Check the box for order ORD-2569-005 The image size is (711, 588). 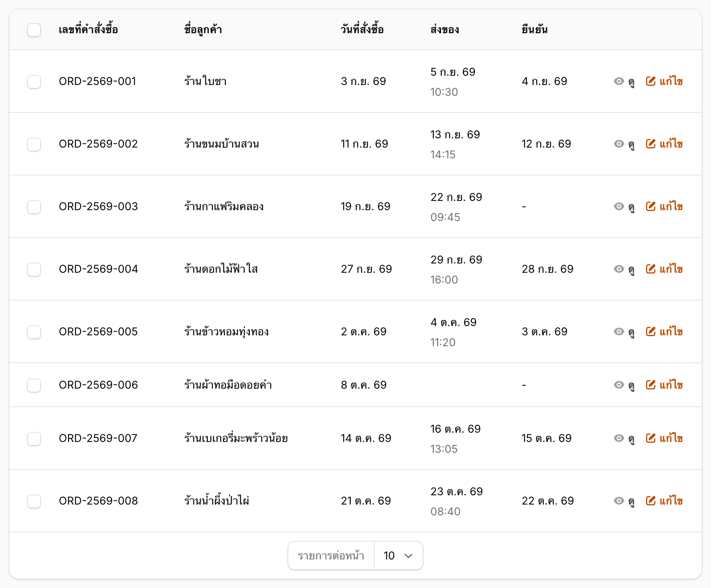click(x=34, y=332)
